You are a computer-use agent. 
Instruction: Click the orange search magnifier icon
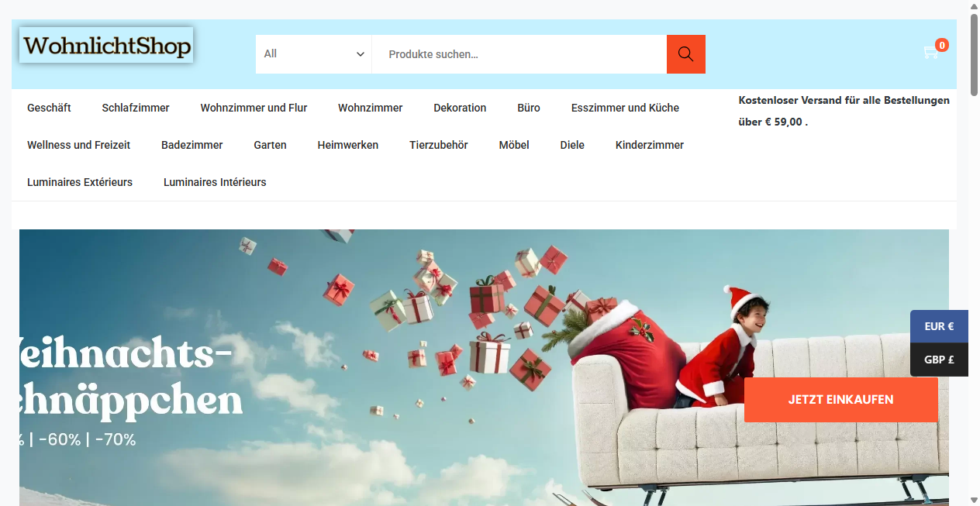(x=685, y=53)
